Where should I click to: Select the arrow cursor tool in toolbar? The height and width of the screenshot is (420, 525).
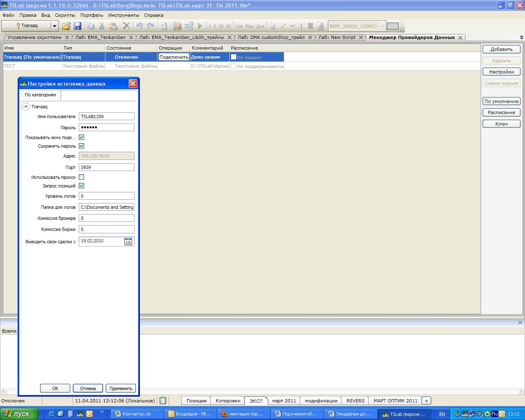[273, 26]
